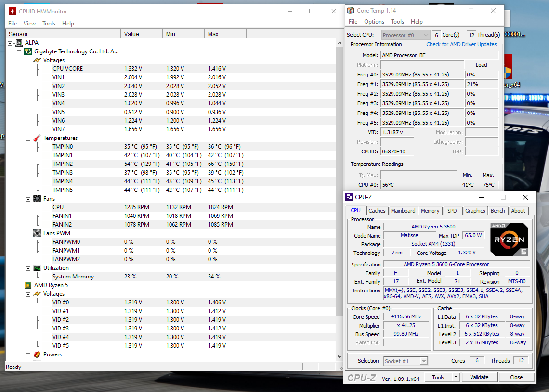
Task: Click the voltage icon under Gigabyte node
Action: 37,60
